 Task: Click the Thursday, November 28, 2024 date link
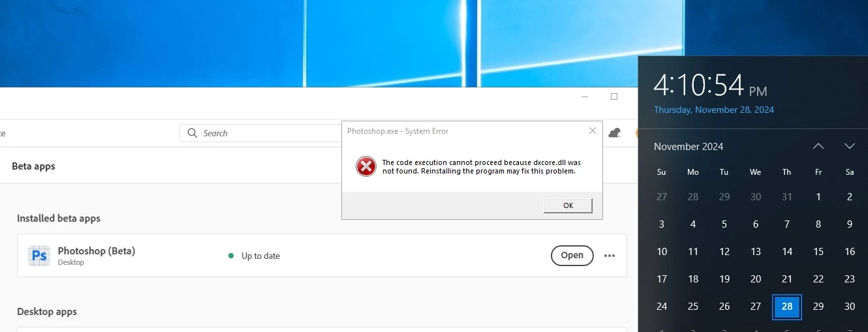[x=714, y=110]
